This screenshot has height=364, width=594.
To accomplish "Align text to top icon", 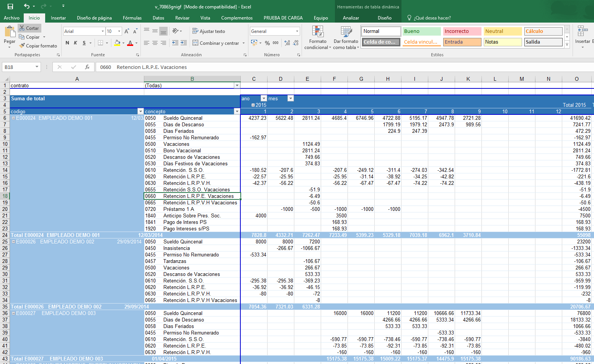I will (147, 31).
